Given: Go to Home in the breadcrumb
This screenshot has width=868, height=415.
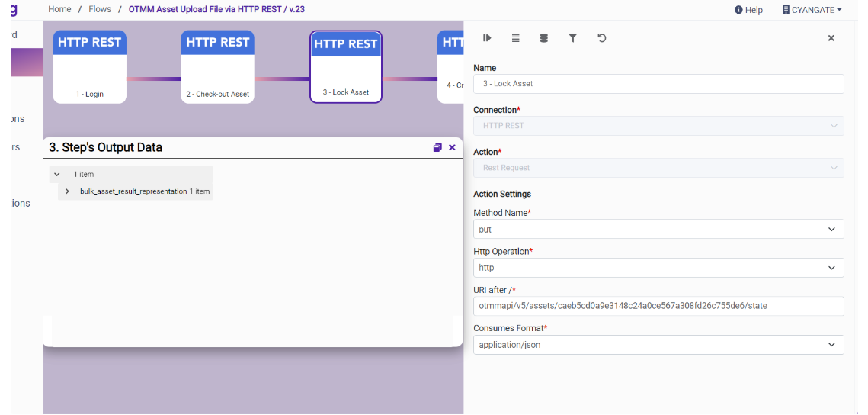Looking at the screenshot, I should (59, 9).
